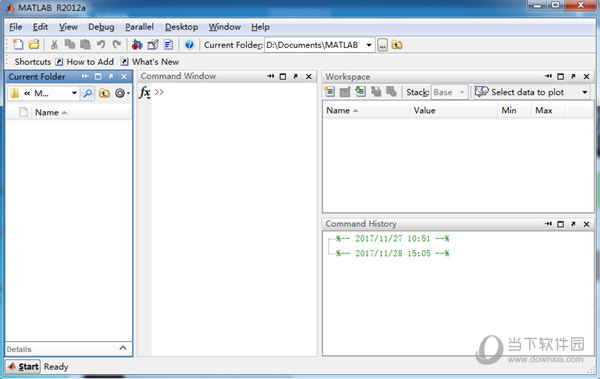Undock the Command History panel

(573, 224)
